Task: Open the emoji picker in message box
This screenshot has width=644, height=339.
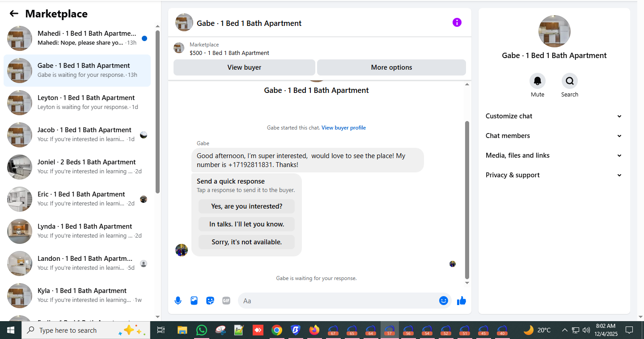Action: click(444, 301)
